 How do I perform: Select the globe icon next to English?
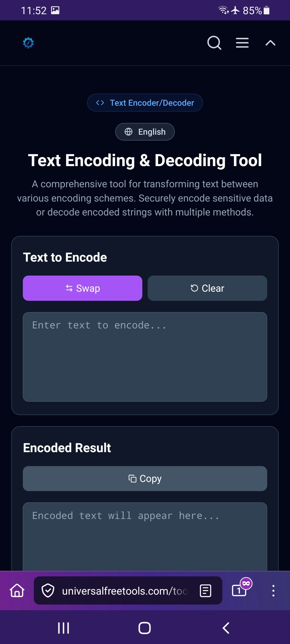(128, 132)
